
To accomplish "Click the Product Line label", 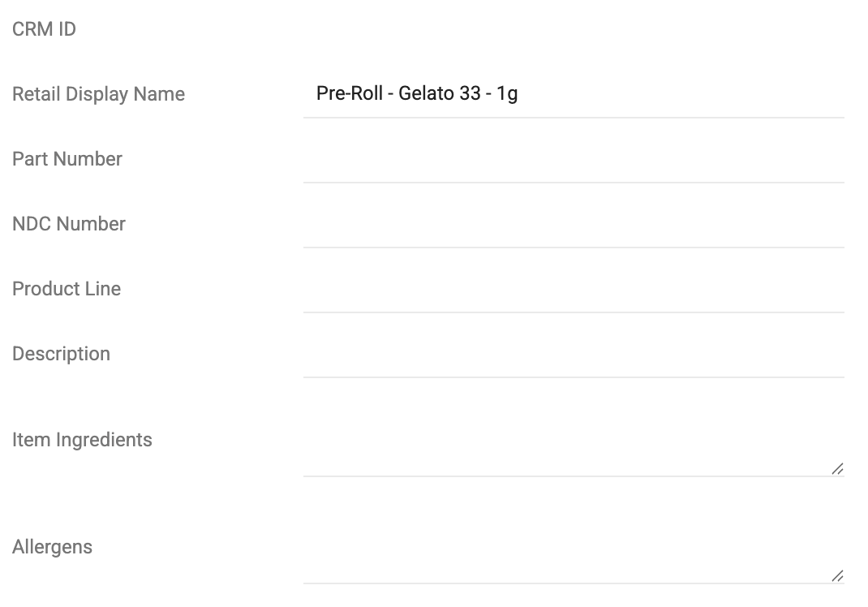I will 67,289.
